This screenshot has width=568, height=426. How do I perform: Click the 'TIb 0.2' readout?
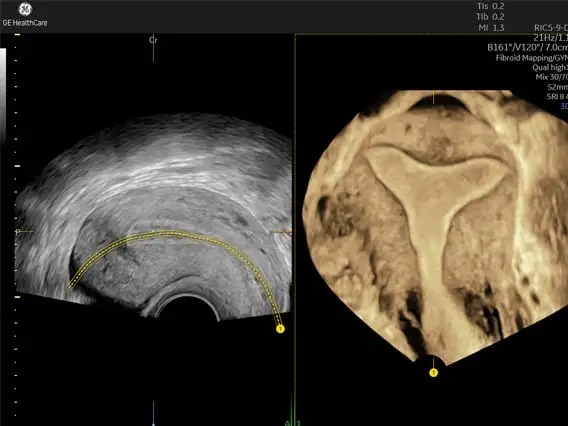(490, 17)
